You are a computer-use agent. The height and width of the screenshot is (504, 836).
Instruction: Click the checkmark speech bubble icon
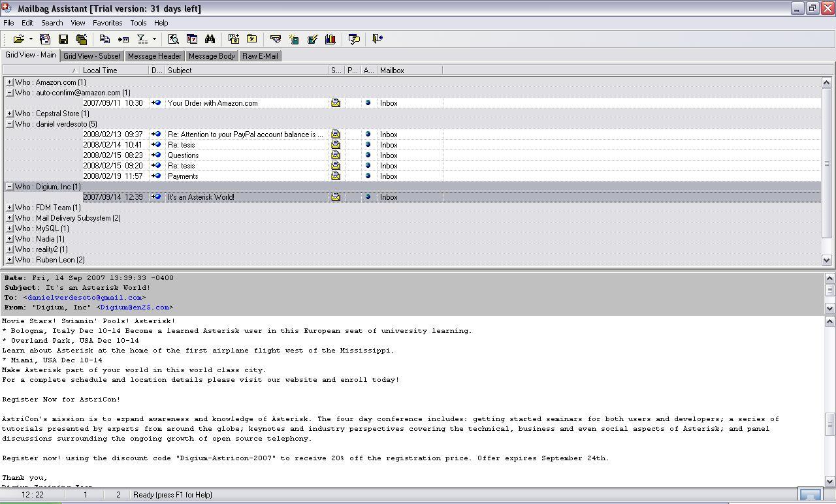click(x=354, y=39)
